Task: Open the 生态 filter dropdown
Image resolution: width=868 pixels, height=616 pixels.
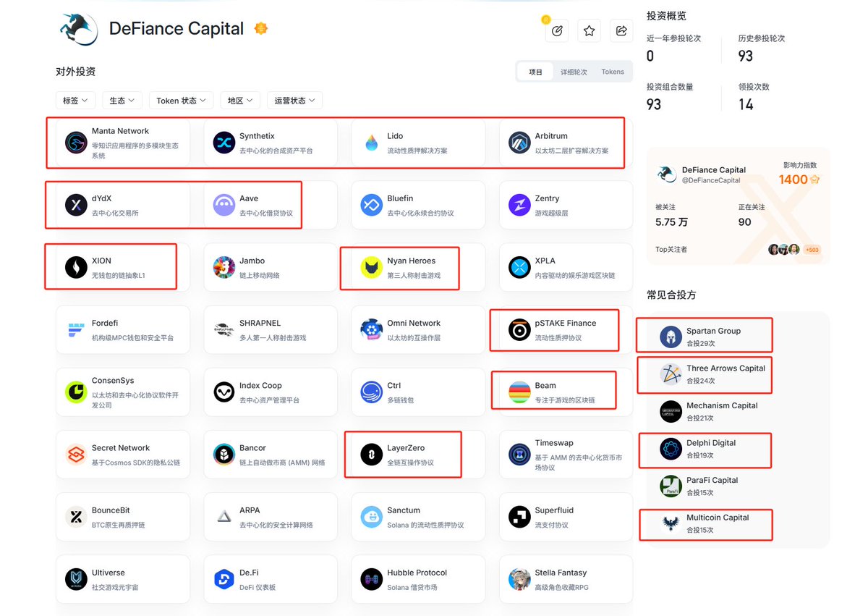Action: click(x=122, y=101)
